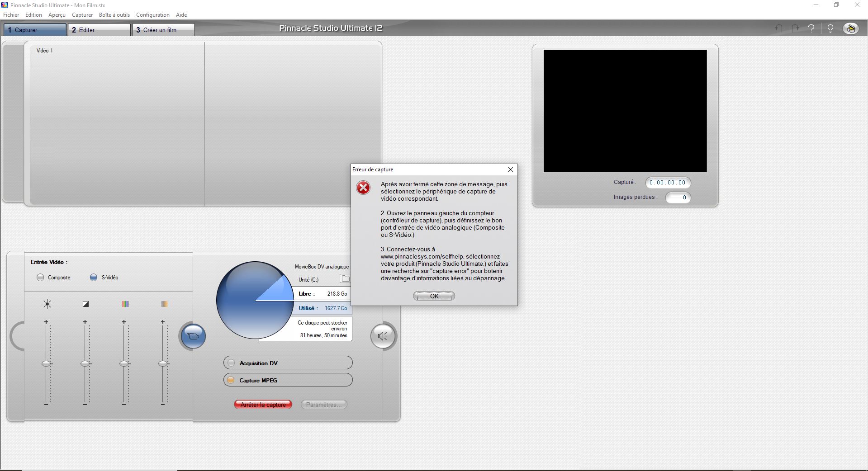868x471 pixels.
Task: Confirm the error dialog with OK
Action: coord(434,296)
